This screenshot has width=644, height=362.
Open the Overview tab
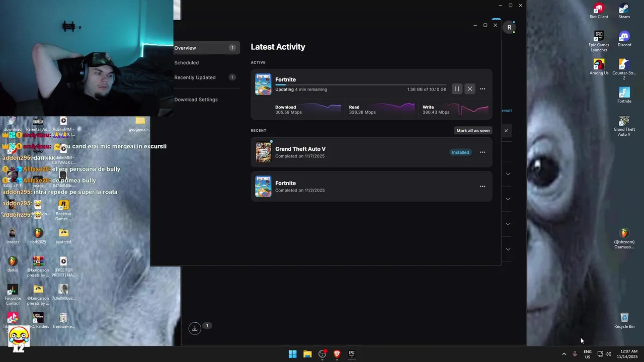pyautogui.click(x=206, y=48)
